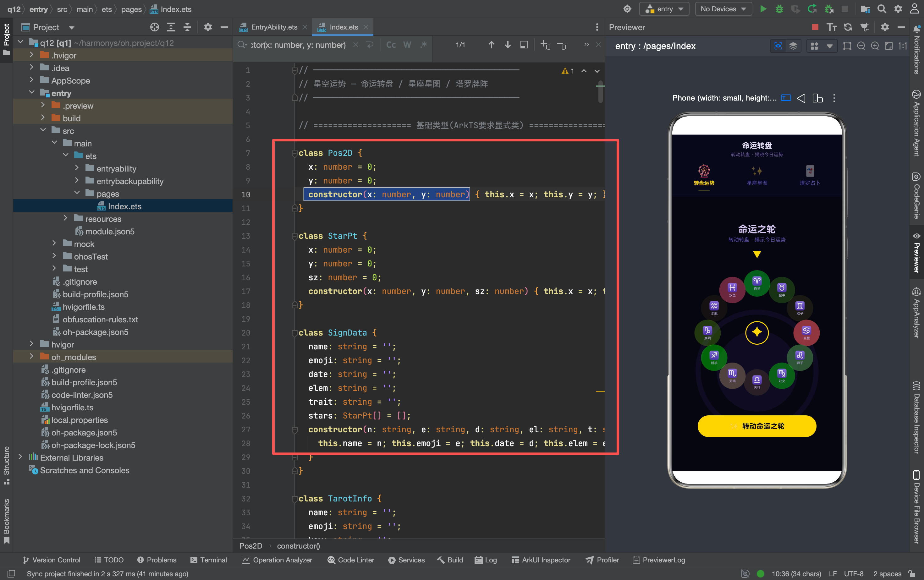Viewport: 924px width, 580px height.
Task: Stop the Previewer with red square
Action: coord(815,27)
